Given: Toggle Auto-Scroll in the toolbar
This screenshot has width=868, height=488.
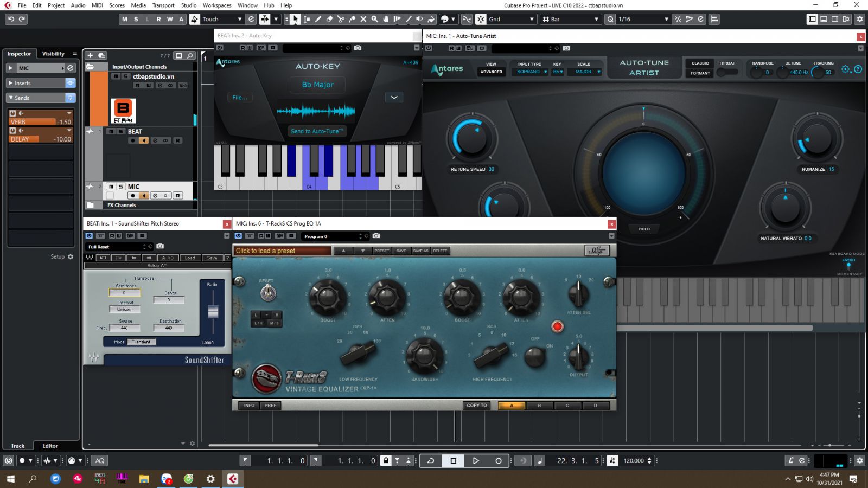Looking at the screenshot, I should (x=265, y=19).
